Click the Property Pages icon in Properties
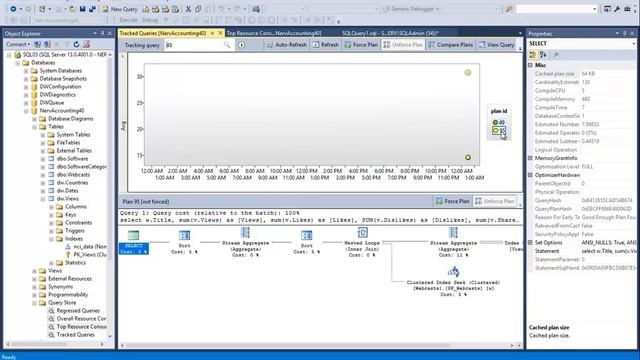The width and height of the screenshot is (640, 360). point(556,54)
